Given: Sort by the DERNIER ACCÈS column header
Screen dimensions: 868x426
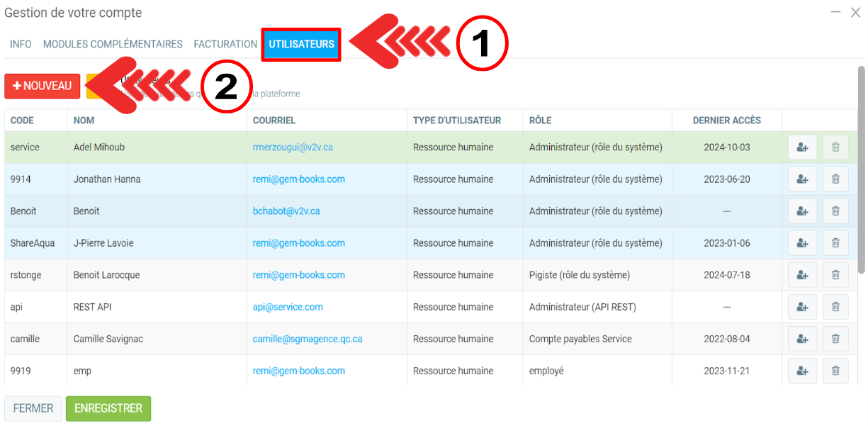Looking at the screenshot, I should tap(726, 120).
